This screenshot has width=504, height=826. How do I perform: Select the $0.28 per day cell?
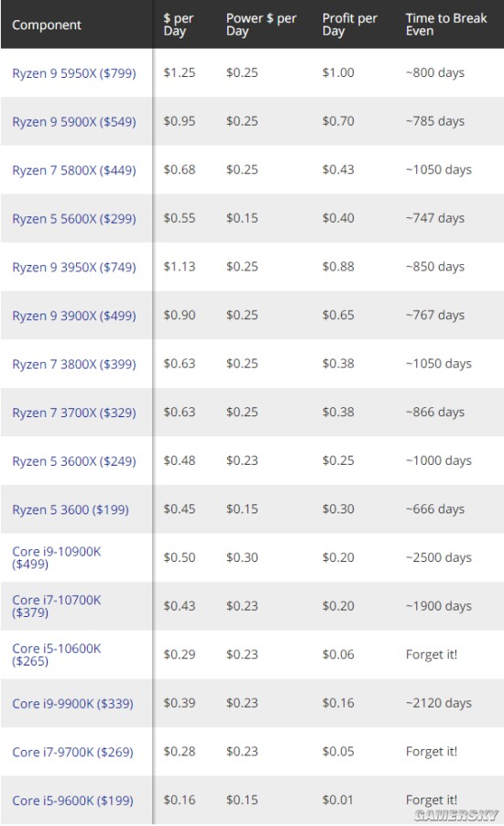tap(179, 751)
